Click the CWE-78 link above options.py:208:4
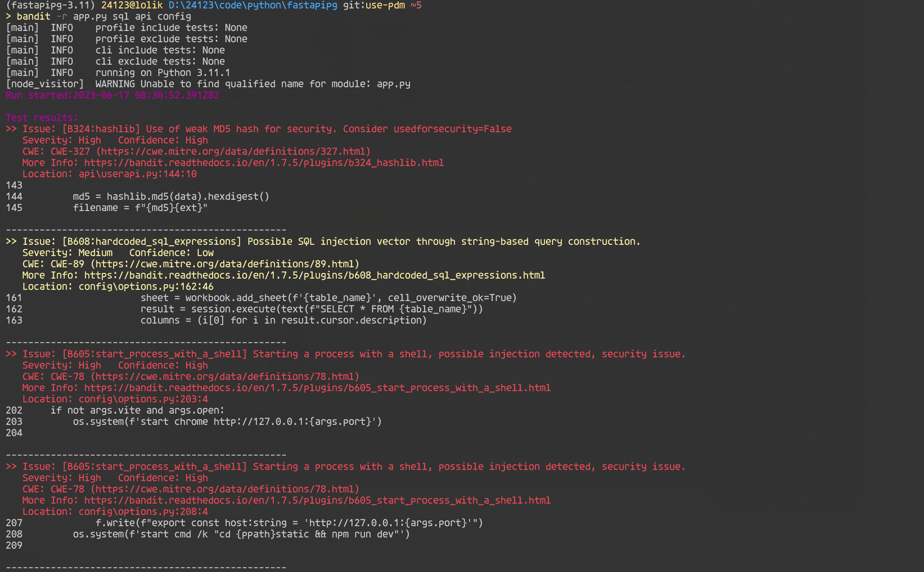The image size is (924, 572). tap(225, 489)
